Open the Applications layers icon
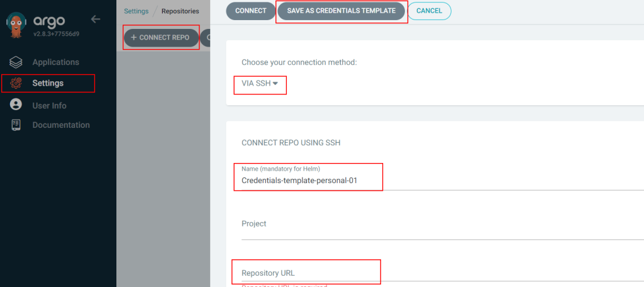Image resolution: width=644 pixels, height=287 pixels. pos(16,62)
